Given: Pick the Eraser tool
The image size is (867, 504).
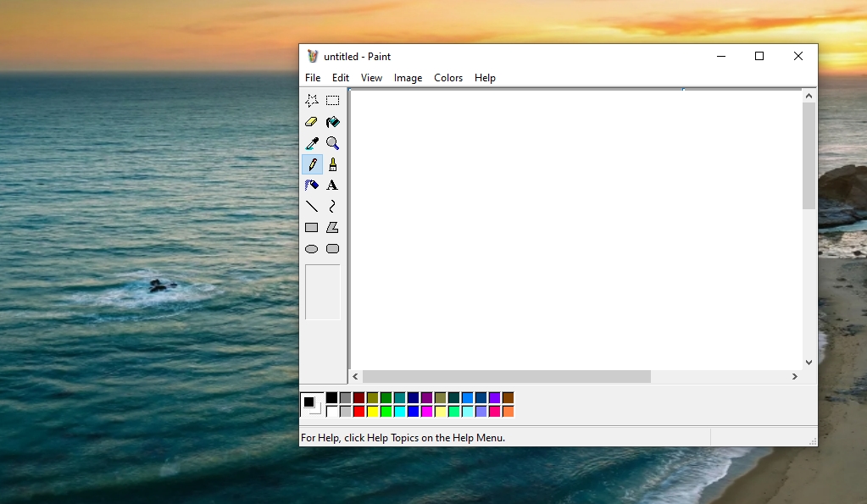Looking at the screenshot, I should pyautogui.click(x=312, y=122).
